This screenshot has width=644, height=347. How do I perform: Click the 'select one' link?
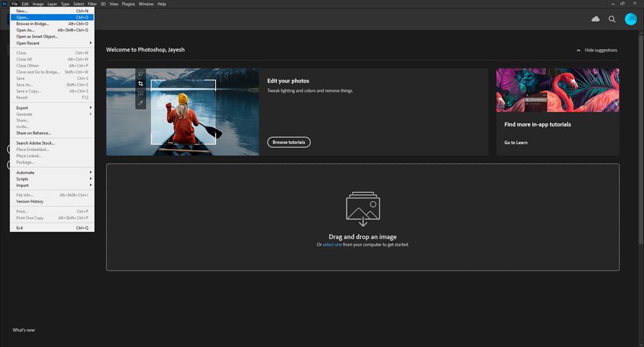(332, 245)
